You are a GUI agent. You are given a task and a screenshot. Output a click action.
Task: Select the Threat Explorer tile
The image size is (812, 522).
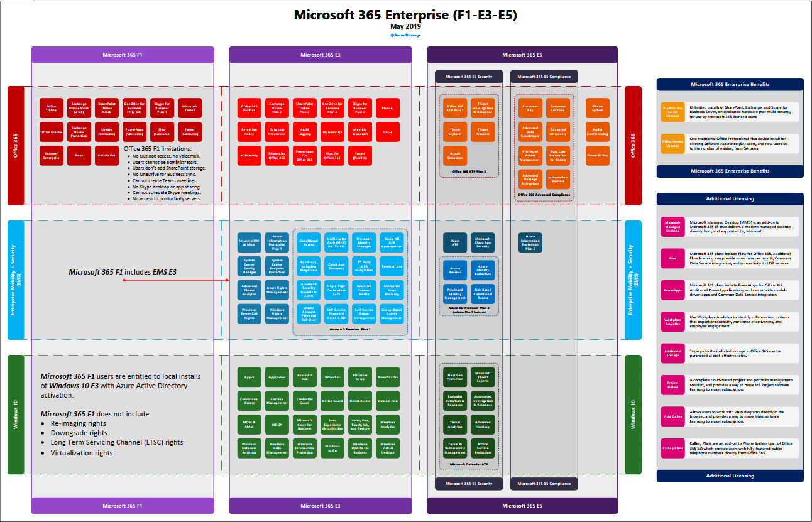(455, 131)
